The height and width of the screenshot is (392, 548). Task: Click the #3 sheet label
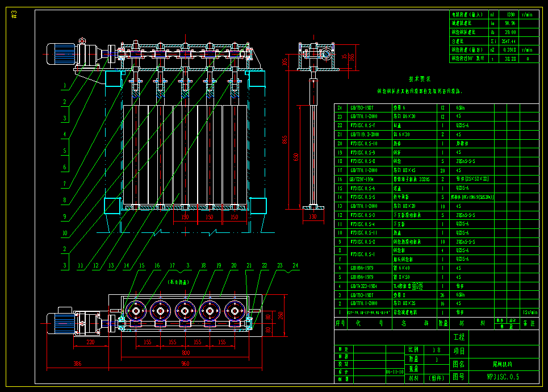(14, 14)
